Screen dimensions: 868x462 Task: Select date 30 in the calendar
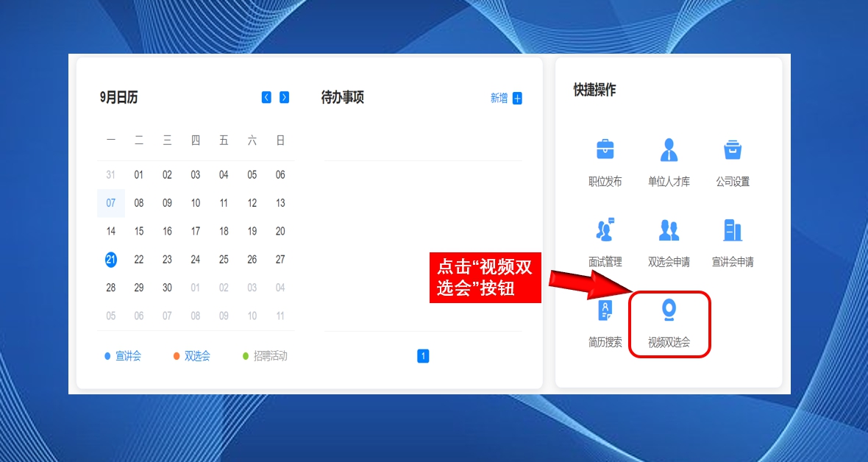167,288
